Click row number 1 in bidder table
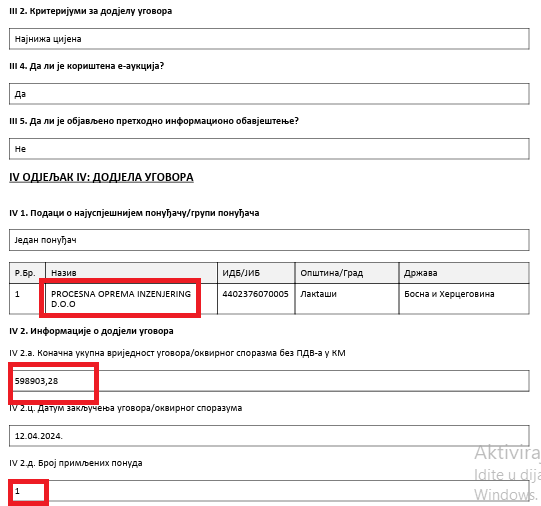 [17, 294]
